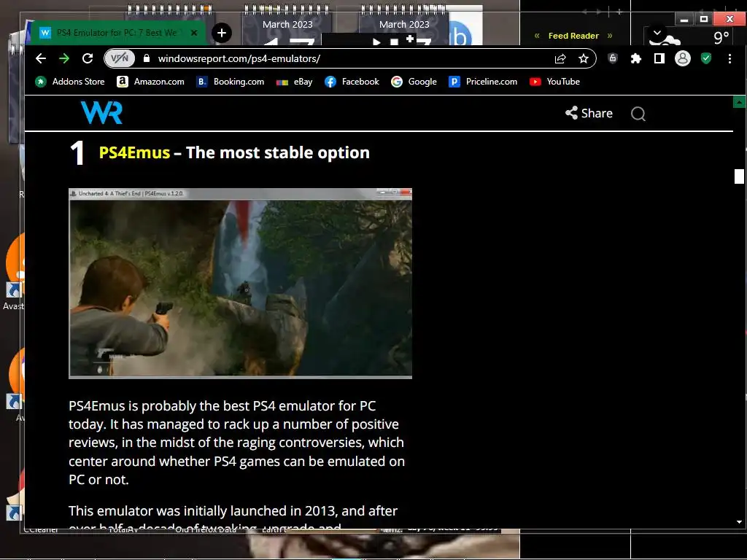Image resolution: width=747 pixels, height=560 pixels.
Task: Open the user profile avatar
Action: 683,58
